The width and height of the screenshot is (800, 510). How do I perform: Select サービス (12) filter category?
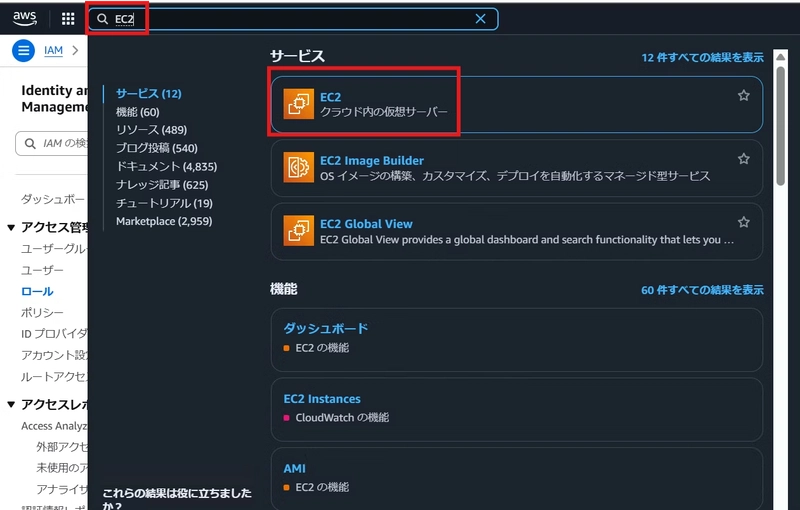(148, 93)
